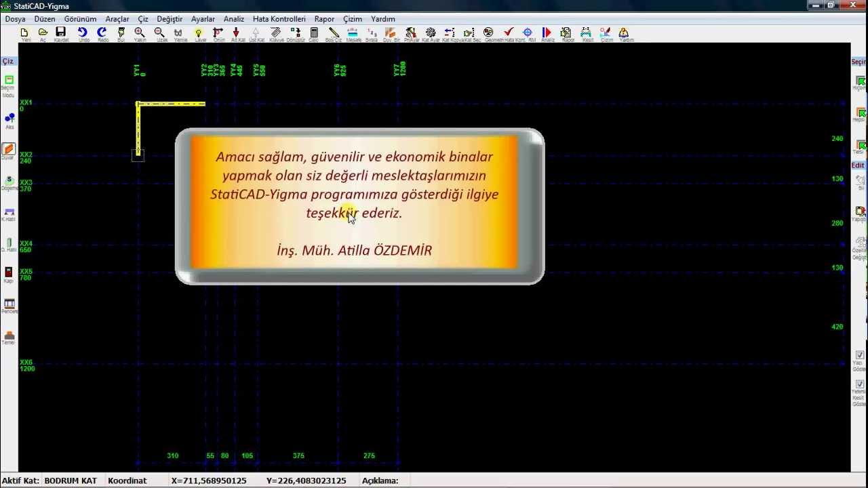Select the Boş Çiz pencil icon
Screen dimensions: 868x488
[334, 33]
